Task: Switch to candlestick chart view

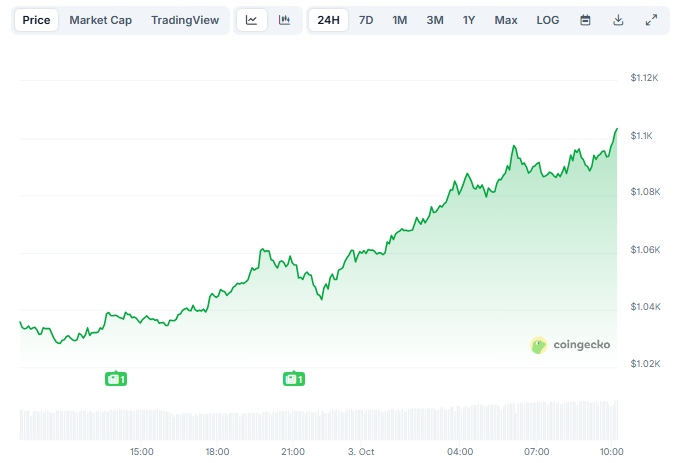Action: [284, 20]
